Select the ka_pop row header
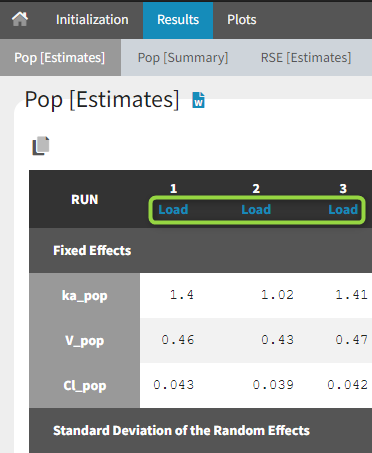372x453 pixels. pos(84,295)
